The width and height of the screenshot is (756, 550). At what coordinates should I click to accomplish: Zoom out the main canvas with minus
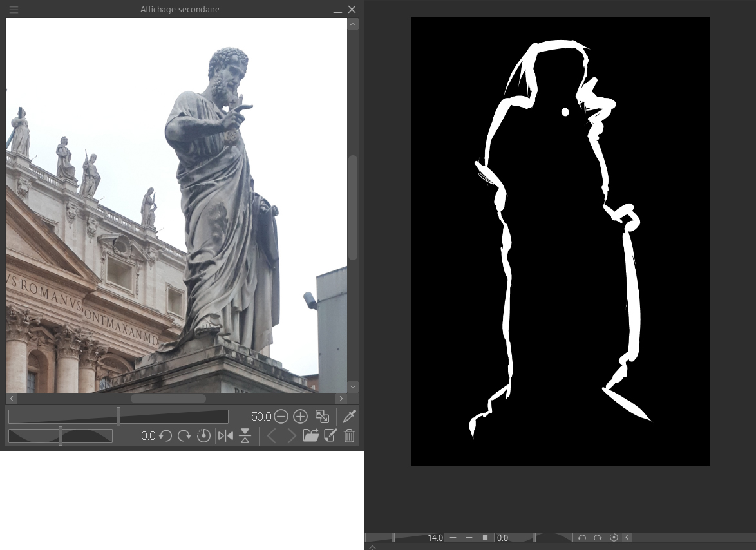point(453,538)
